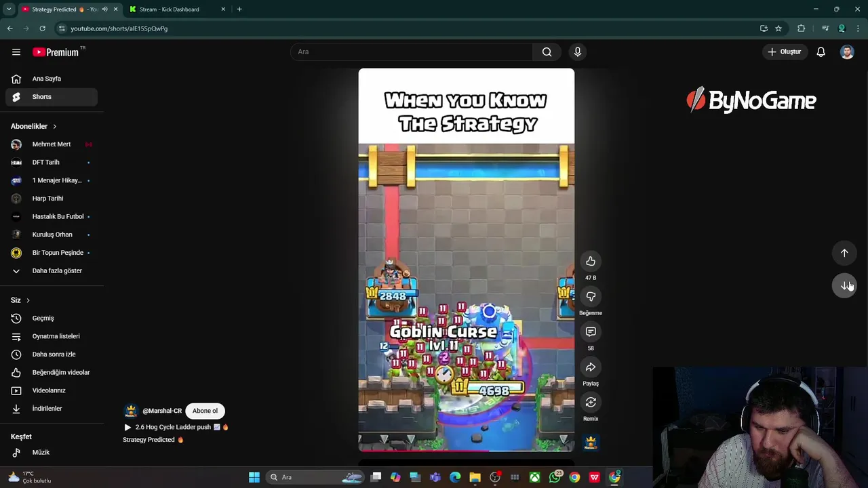Open the YouTube hamburger guide menu
Screen dimensions: 868x488
[x=16, y=52]
